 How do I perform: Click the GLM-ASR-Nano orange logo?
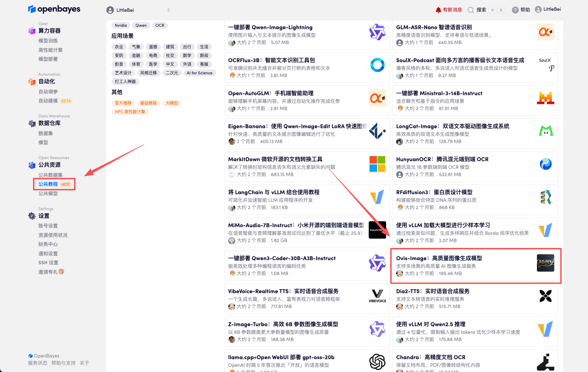pyautogui.click(x=546, y=32)
